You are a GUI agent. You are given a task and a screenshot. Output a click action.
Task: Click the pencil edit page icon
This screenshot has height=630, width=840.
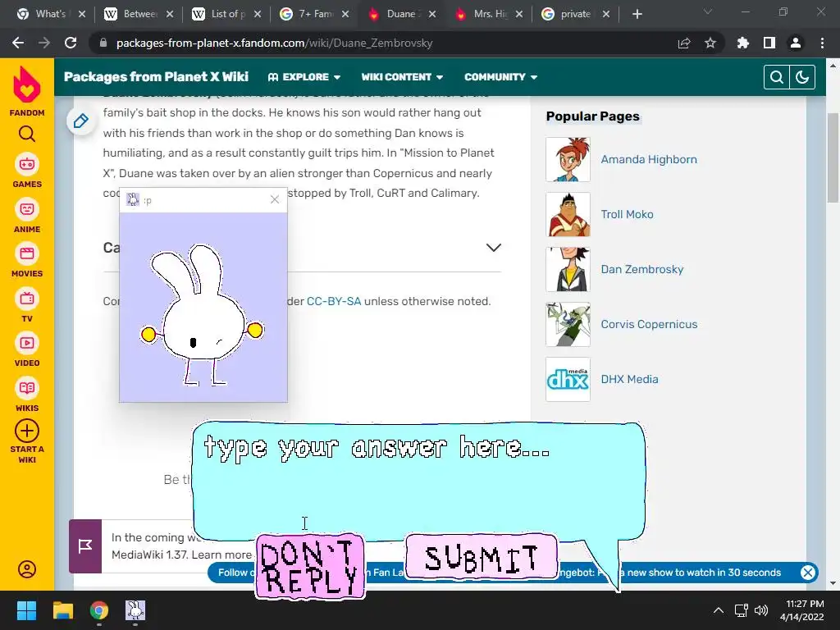point(81,121)
